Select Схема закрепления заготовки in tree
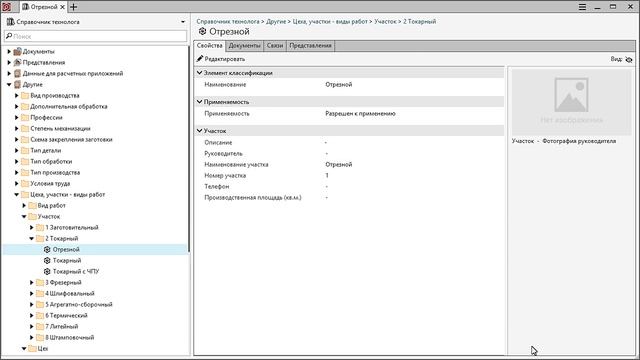Screen dimensions: 640x360 [x=71, y=140]
